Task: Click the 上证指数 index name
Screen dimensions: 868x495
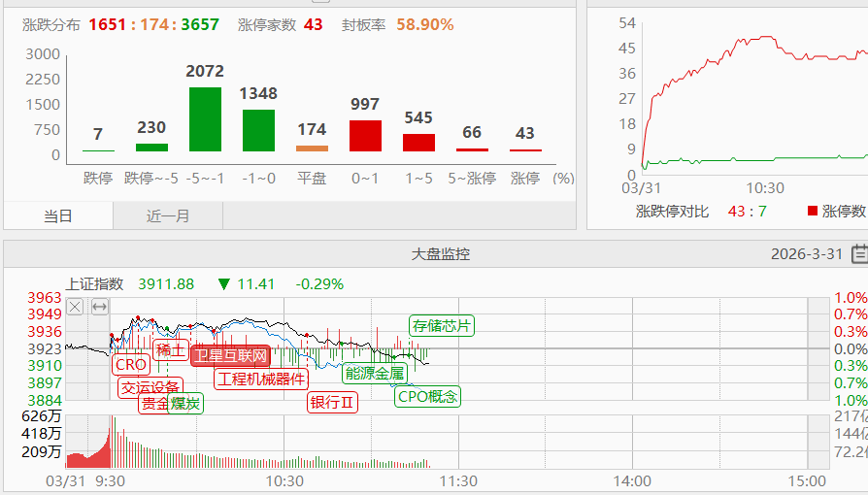Action: click(x=94, y=284)
